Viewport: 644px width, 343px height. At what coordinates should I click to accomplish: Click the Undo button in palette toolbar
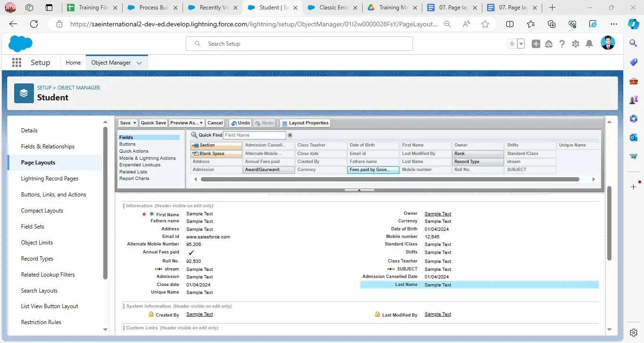click(x=240, y=123)
